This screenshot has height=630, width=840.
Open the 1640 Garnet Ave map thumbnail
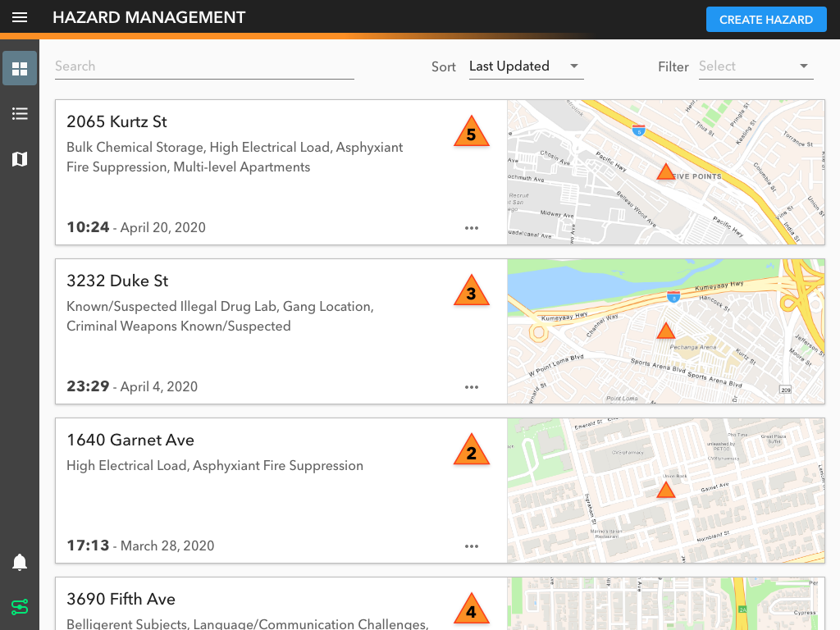pos(666,491)
